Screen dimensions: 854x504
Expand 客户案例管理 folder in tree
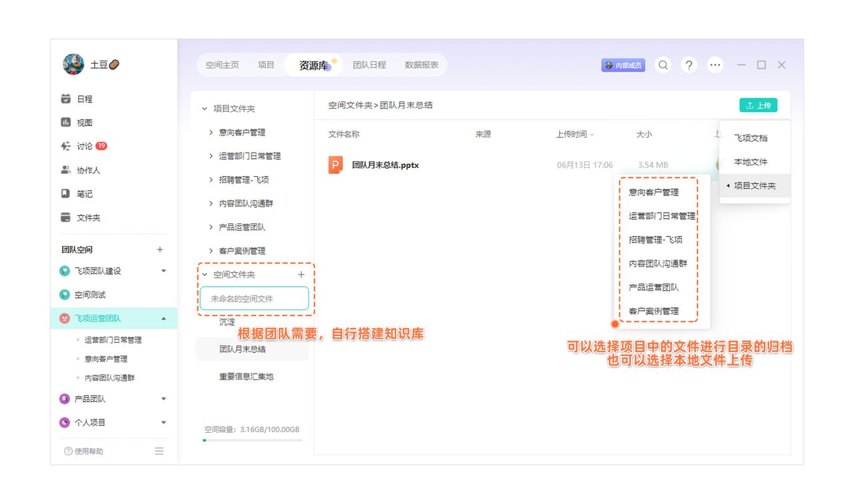(211, 251)
